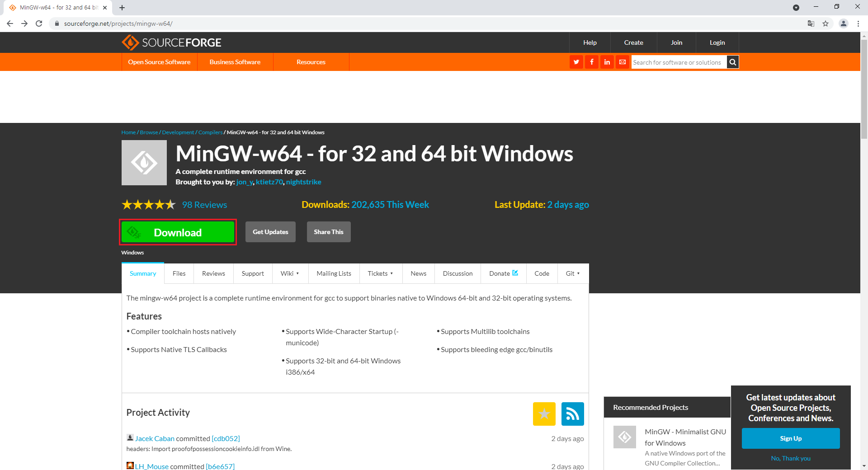Image resolution: width=868 pixels, height=470 pixels.
Task: Click the five-star rating icons
Action: [x=148, y=205]
